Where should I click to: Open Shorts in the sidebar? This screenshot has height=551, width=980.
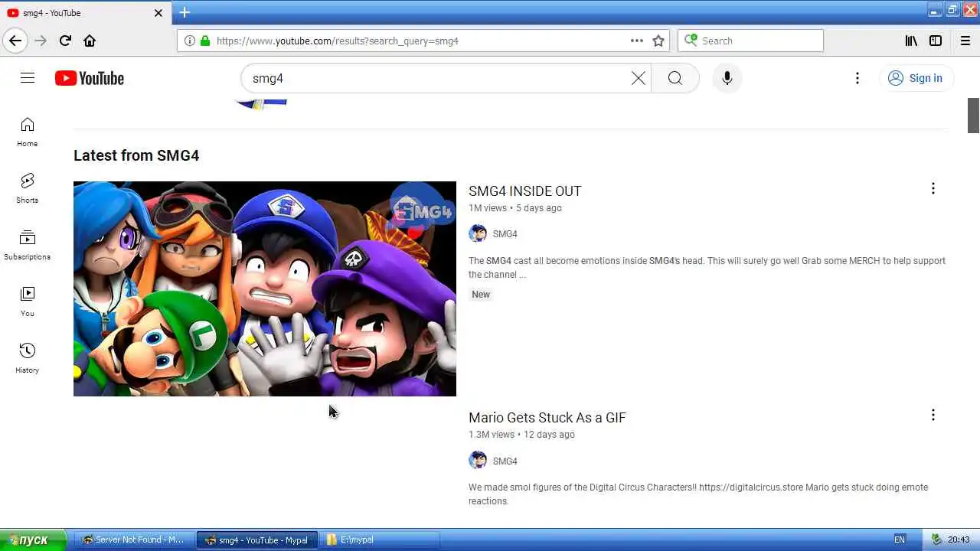[x=28, y=188]
